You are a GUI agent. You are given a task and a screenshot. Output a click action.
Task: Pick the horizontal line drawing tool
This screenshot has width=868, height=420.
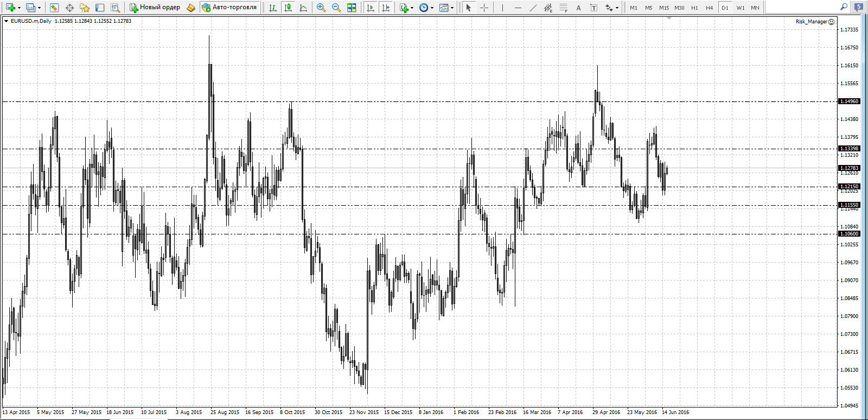[x=518, y=8]
